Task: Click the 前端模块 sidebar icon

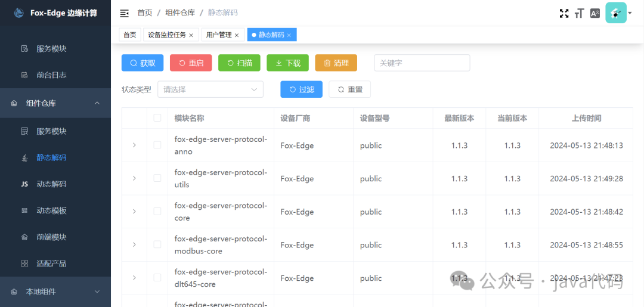Action: coord(24,237)
